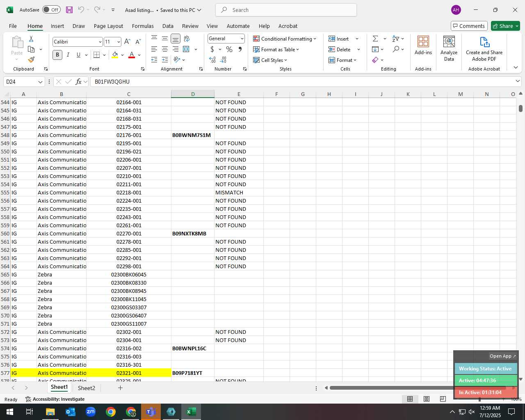This screenshot has height=420, width=525.
Task: Toggle AutoSave switch
Action: pyautogui.click(x=51, y=10)
